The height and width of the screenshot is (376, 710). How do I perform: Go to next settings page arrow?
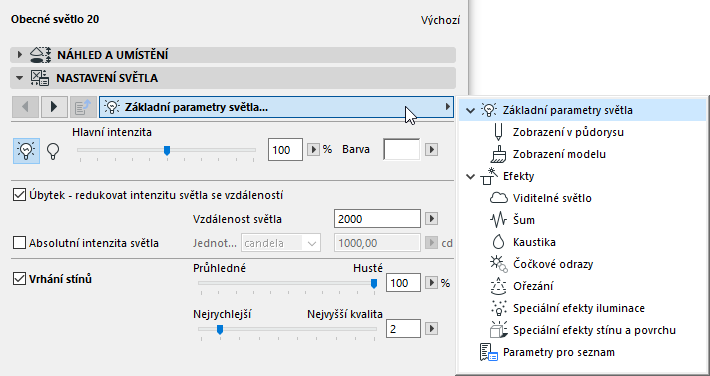point(54,107)
